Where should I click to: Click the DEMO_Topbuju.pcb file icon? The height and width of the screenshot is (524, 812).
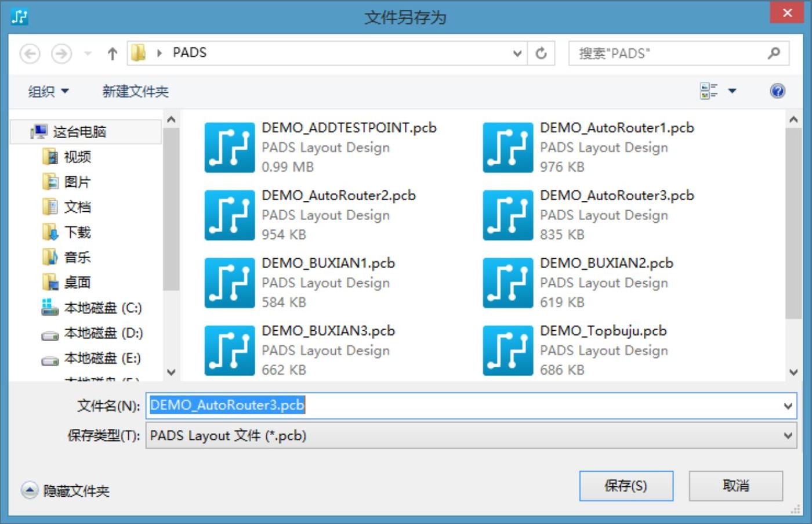coord(508,350)
